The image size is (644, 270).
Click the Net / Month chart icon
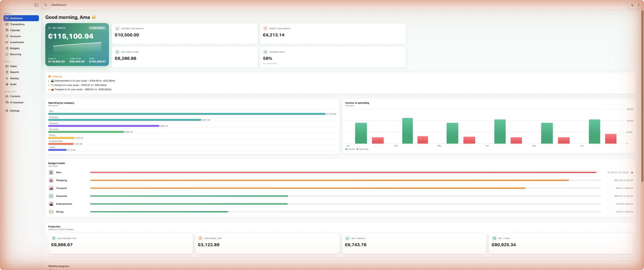coord(347,238)
